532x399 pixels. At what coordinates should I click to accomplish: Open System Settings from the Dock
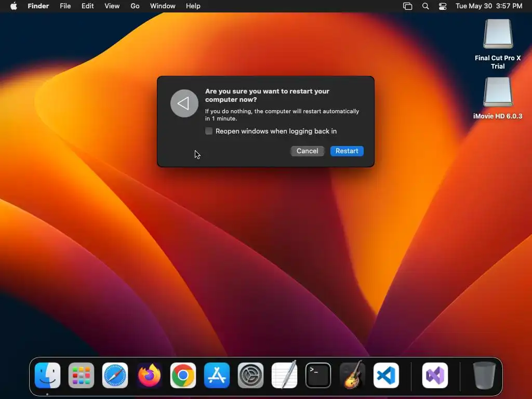[x=251, y=375]
